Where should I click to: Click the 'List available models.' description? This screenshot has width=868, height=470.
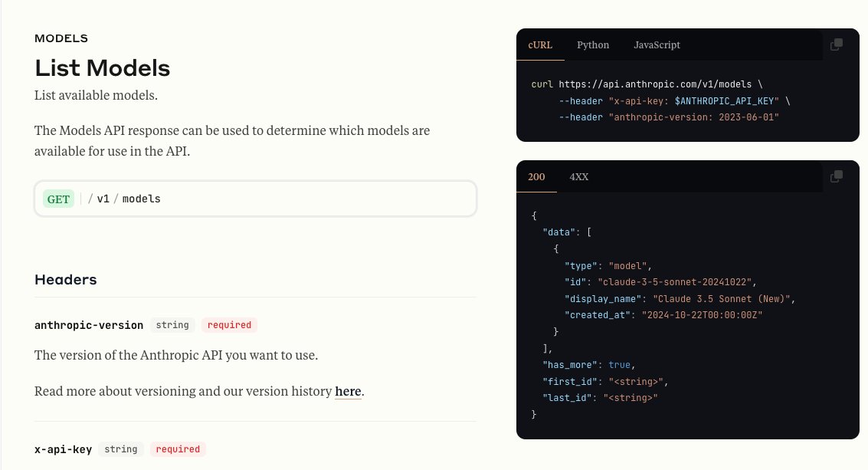click(x=96, y=95)
